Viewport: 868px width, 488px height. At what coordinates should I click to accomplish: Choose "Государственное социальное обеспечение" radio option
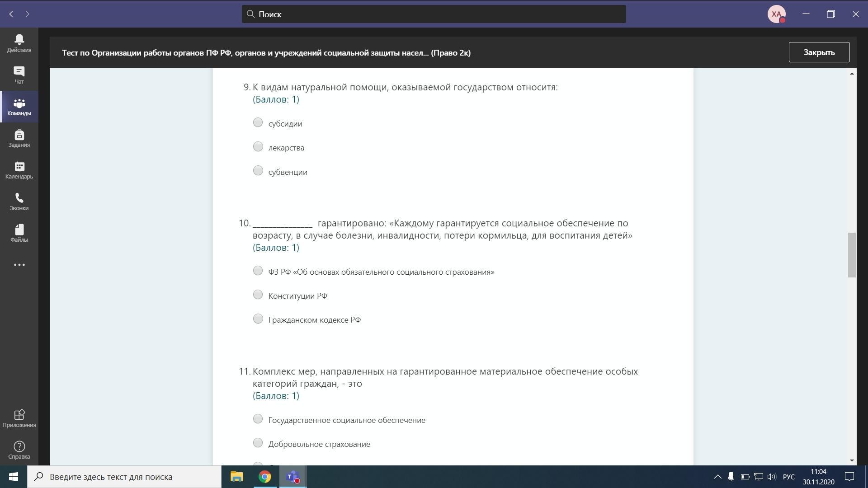tap(258, 419)
